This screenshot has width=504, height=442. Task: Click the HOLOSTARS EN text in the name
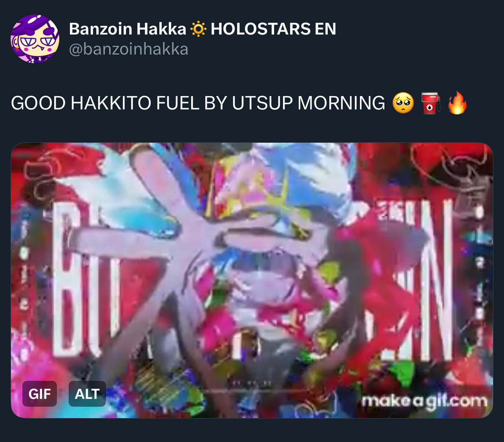click(273, 29)
